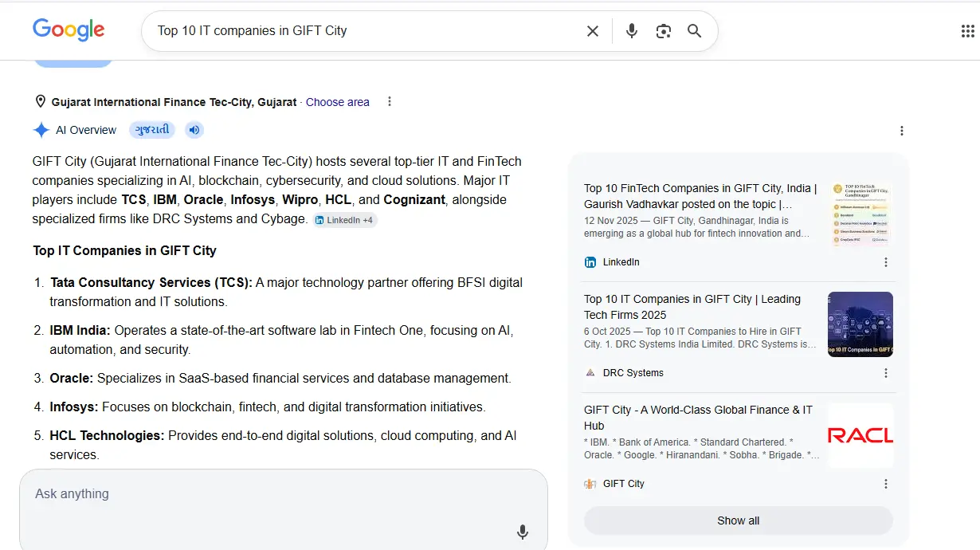The height and width of the screenshot is (550, 980).
Task: Open three-dot menu for GIFT City source
Action: point(886,484)
